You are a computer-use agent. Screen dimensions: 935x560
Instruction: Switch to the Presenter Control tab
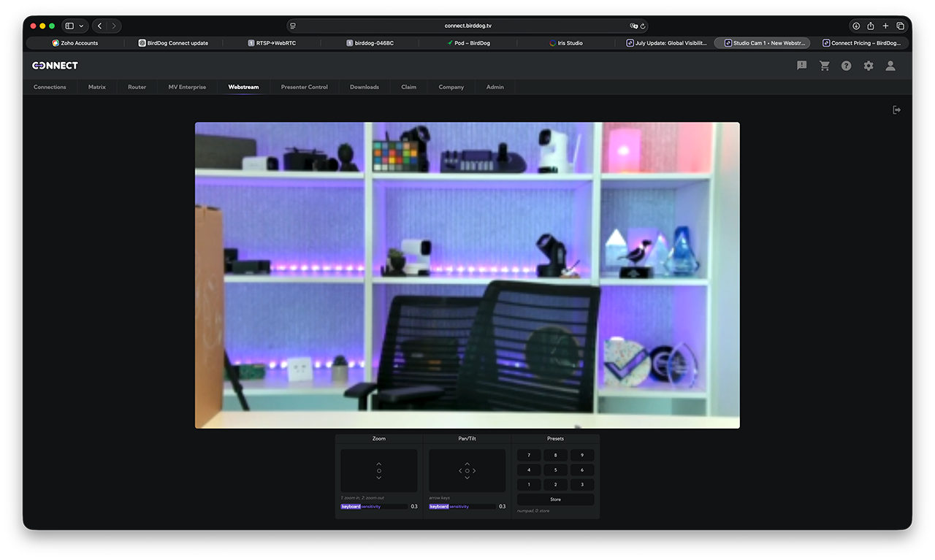(304, 87)
